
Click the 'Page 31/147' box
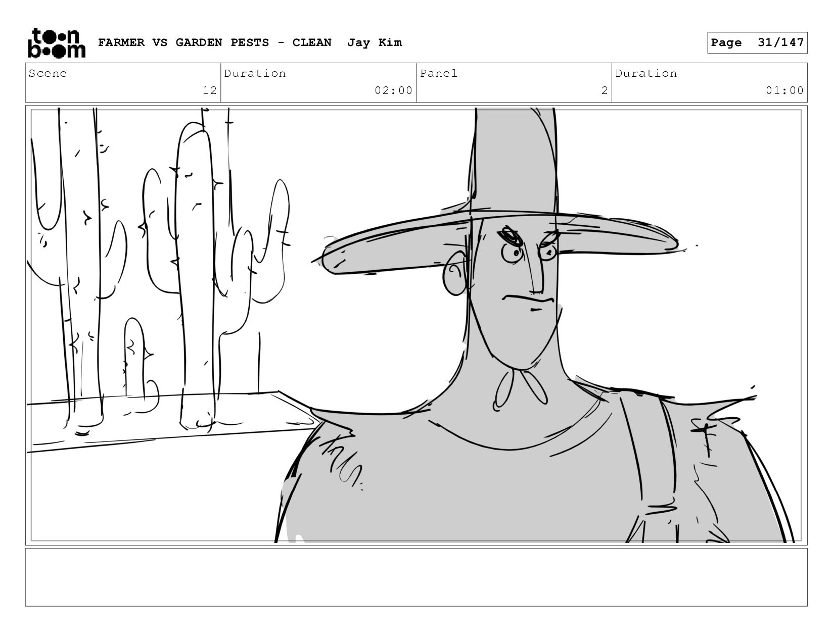point(757,42)
